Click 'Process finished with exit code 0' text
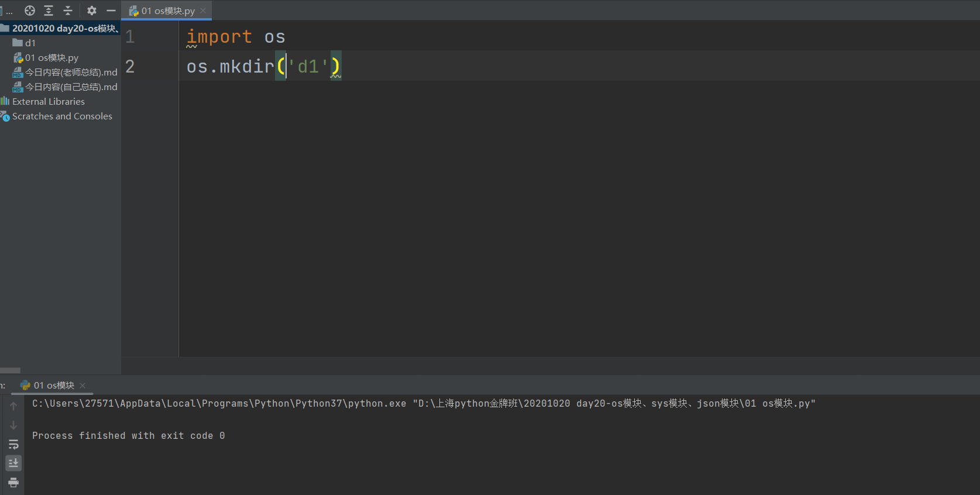 pyautogui.click(x=128, y=435)
